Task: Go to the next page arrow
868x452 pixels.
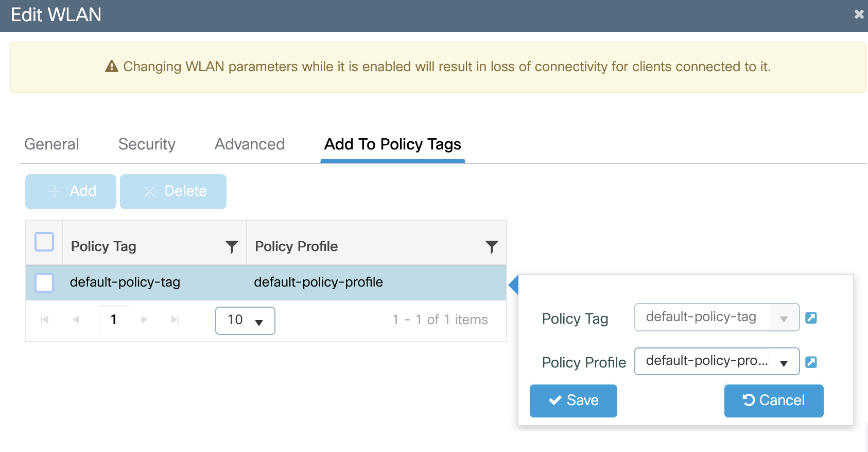Action: [x=144, y=320]
